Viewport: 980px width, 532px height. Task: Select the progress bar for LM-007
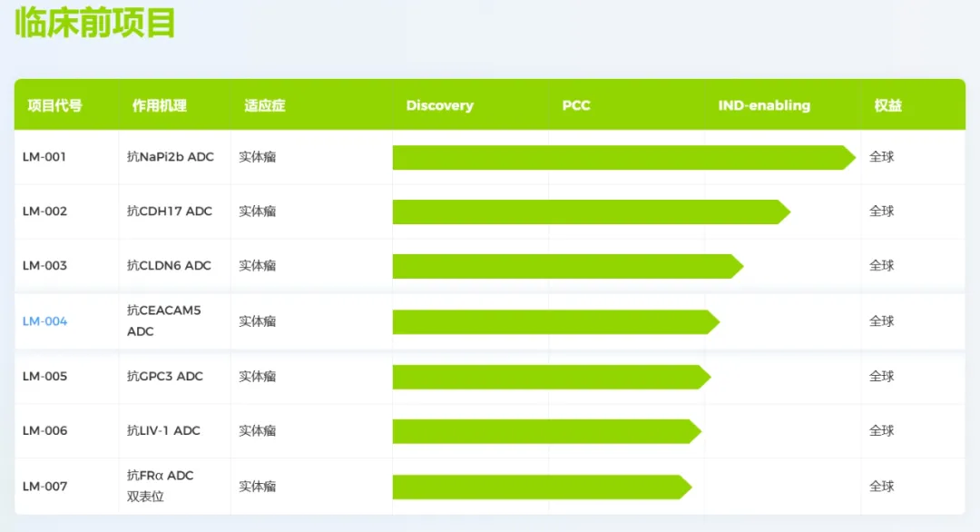click(x=541, y=487)
